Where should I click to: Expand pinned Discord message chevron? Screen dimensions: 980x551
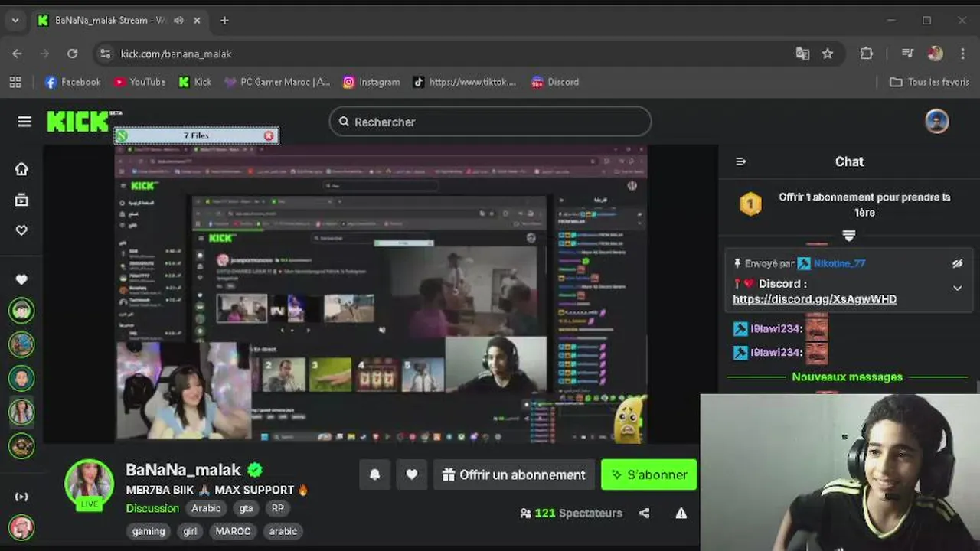[x=957, y=289]
